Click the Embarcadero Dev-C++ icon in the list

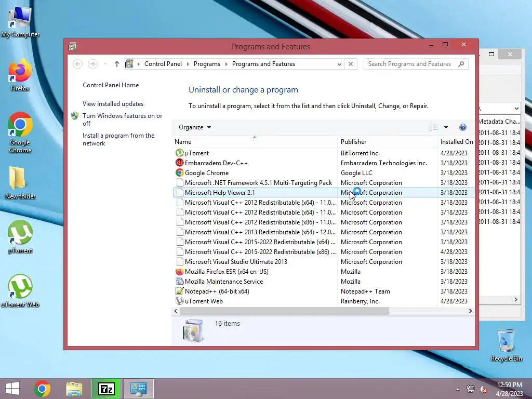[x=179, y=163]
